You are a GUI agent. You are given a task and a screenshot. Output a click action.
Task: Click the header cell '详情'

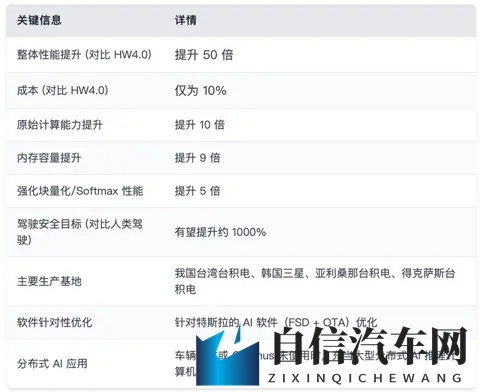pos(186,20)
